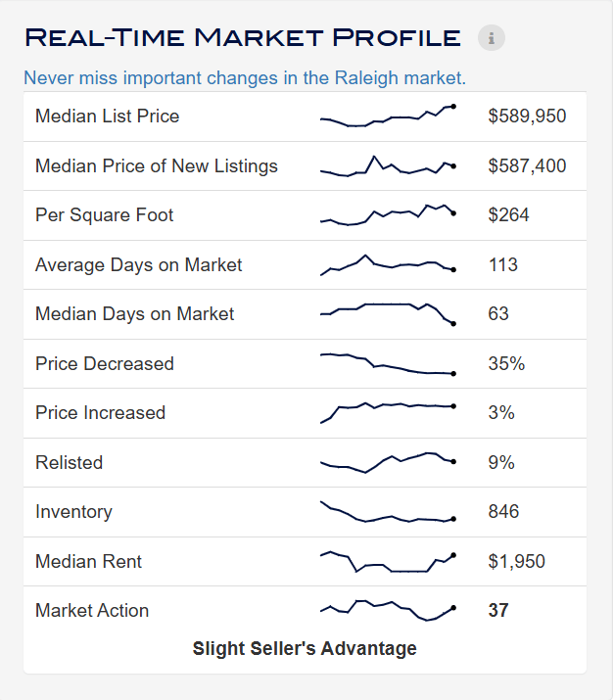Click the Relisted trend sparkline
The width and height of the screenshot is (613, 700).
pyautogui.click(x=388, y=462)
